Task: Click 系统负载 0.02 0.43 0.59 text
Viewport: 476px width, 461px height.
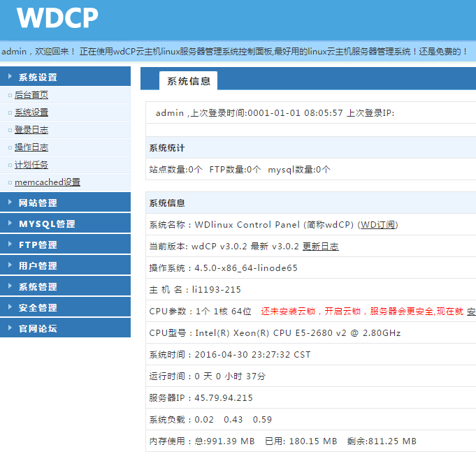Action: 210,420
